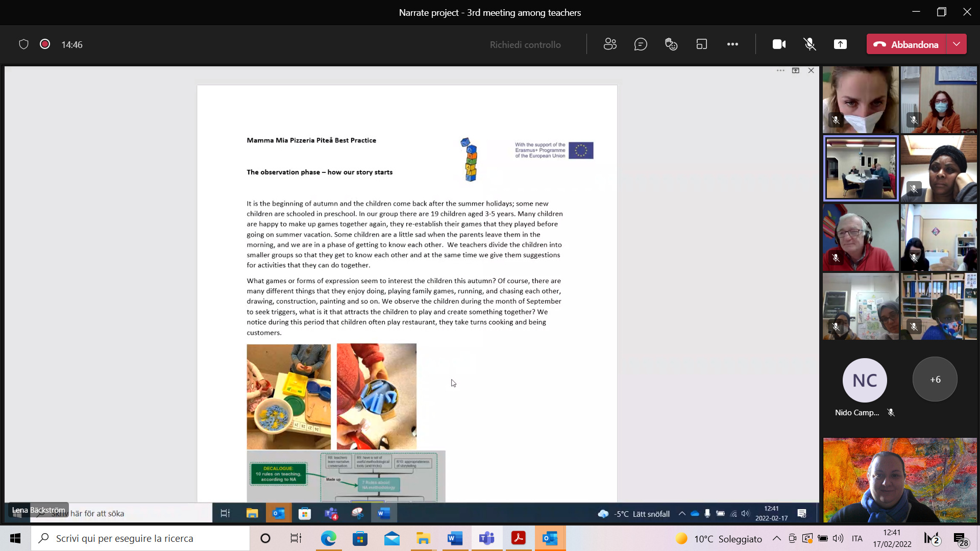Open the breakout rooms icon

(702, 44)
